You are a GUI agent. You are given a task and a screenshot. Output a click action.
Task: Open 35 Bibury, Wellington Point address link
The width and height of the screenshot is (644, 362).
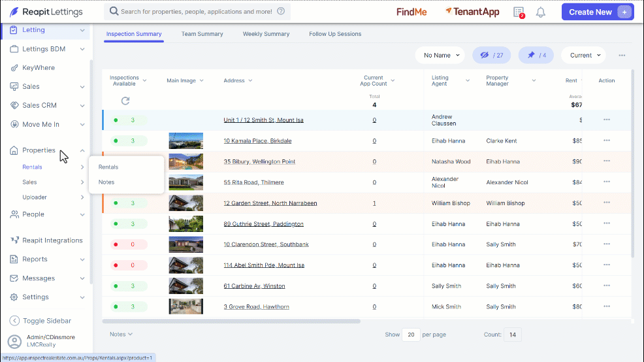259,162
